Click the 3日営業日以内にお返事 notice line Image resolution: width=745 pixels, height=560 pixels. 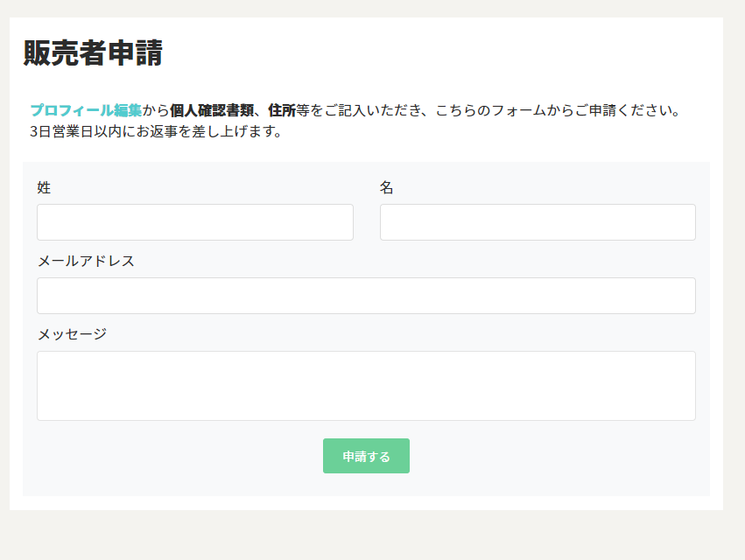coord(156,132)
